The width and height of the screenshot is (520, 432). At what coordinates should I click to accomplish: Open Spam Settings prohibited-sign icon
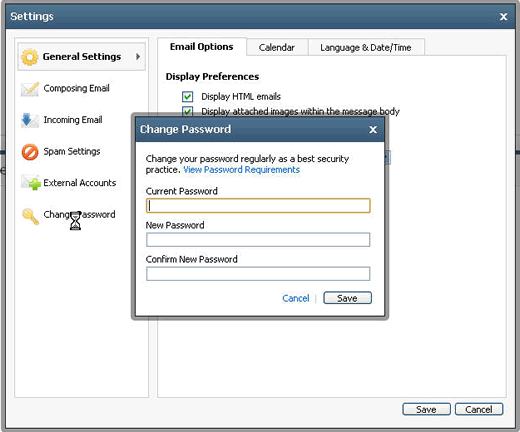(30, 152)
